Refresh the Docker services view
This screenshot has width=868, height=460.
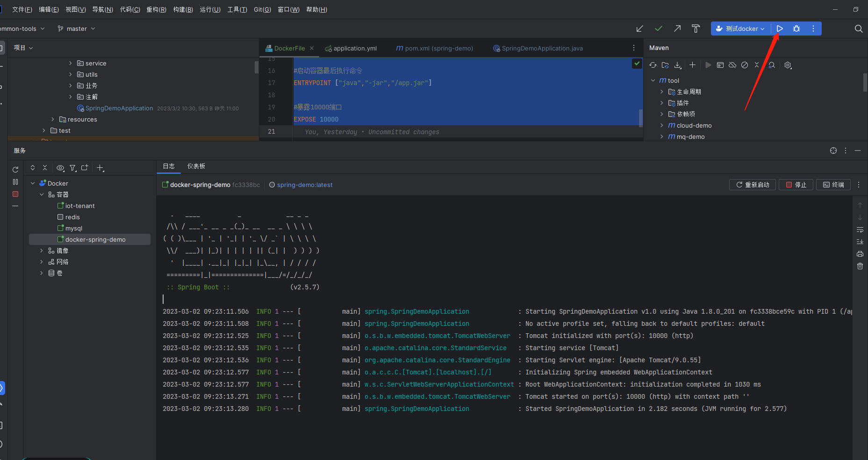point(15,169)
